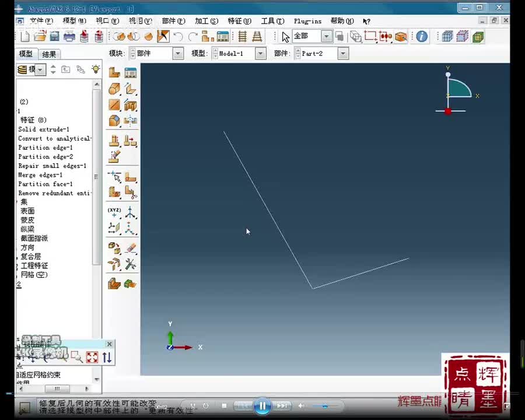This screenshot has height=420, width=525.
Task: Open the 文件 (File) menu
Action: (41, 21)
